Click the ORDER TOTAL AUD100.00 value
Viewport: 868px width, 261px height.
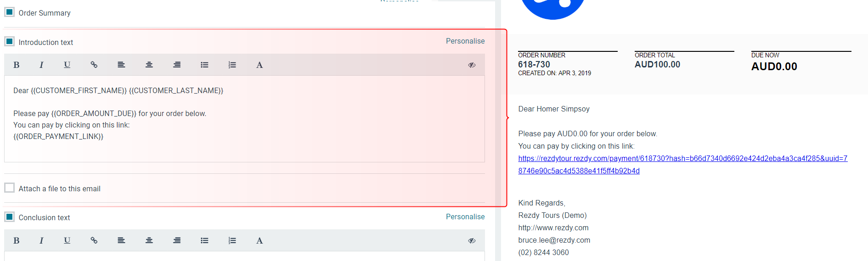point(657,65)
